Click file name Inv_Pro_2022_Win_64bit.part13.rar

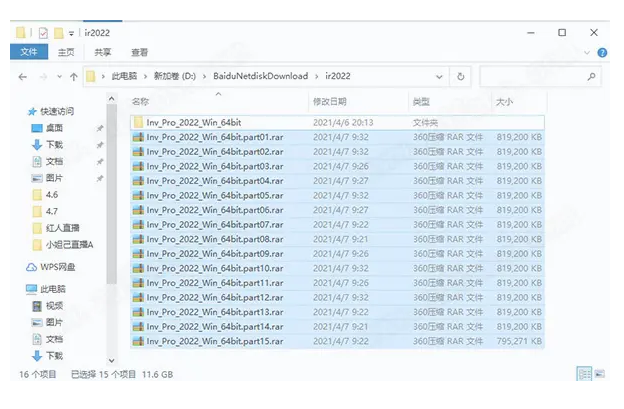click(215, 312)
